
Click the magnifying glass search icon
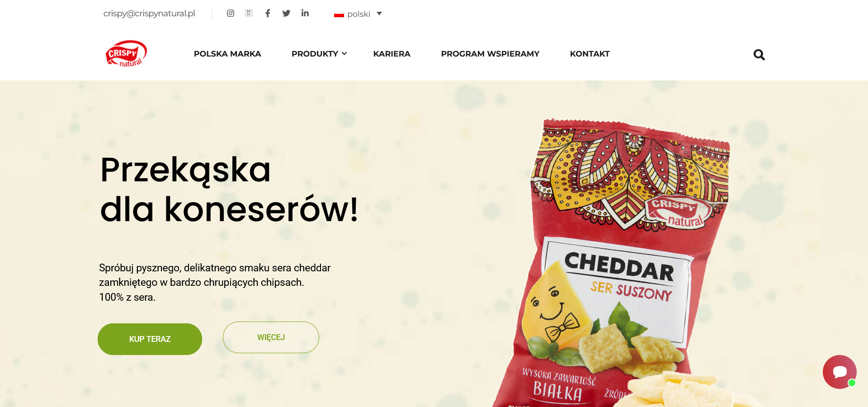[759, 55]
